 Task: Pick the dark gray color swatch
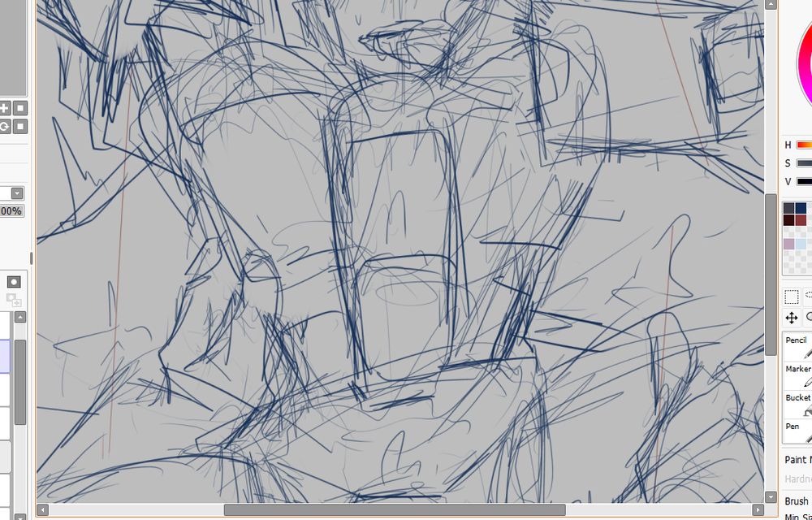(788, 208)
